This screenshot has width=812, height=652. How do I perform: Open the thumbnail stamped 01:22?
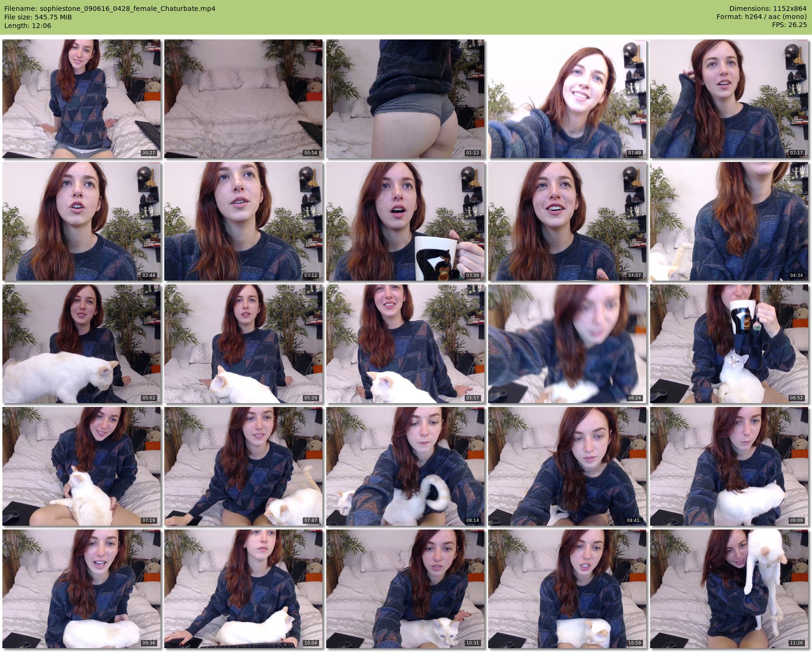(x=406, y=99)
